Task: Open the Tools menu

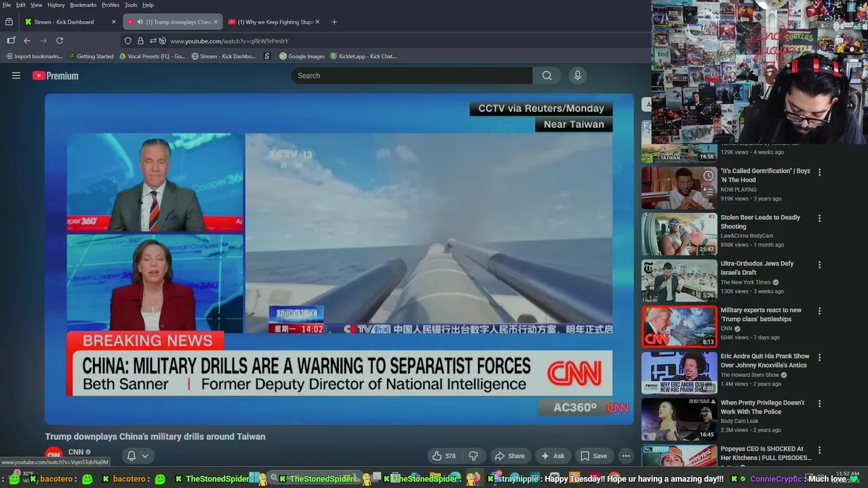Action: (131, 5)
